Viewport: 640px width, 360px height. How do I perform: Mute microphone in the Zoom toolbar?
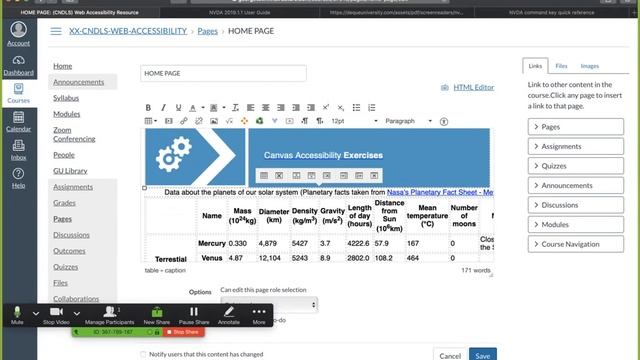pyautogui.click(x=17, y=316)
